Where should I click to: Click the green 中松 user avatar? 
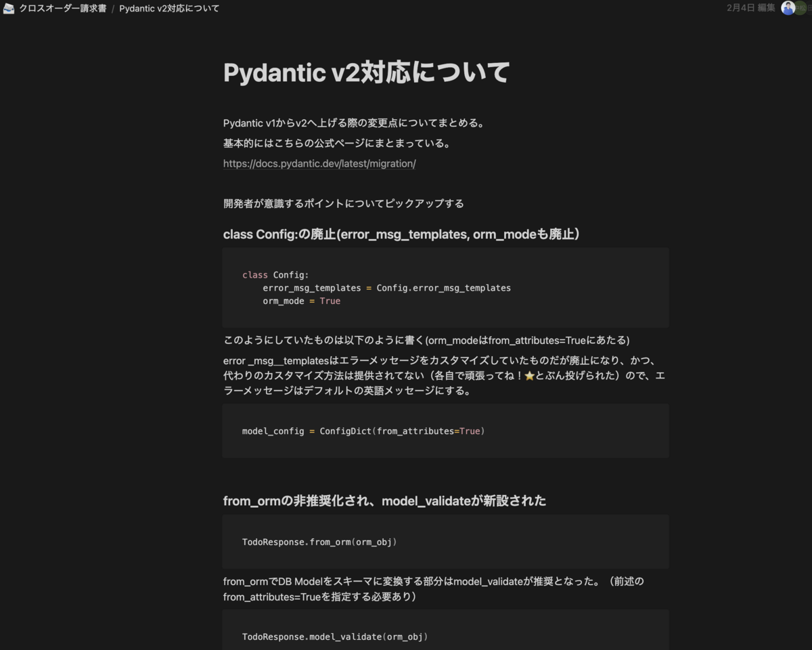pyautogui.click(x=802, y=8)
